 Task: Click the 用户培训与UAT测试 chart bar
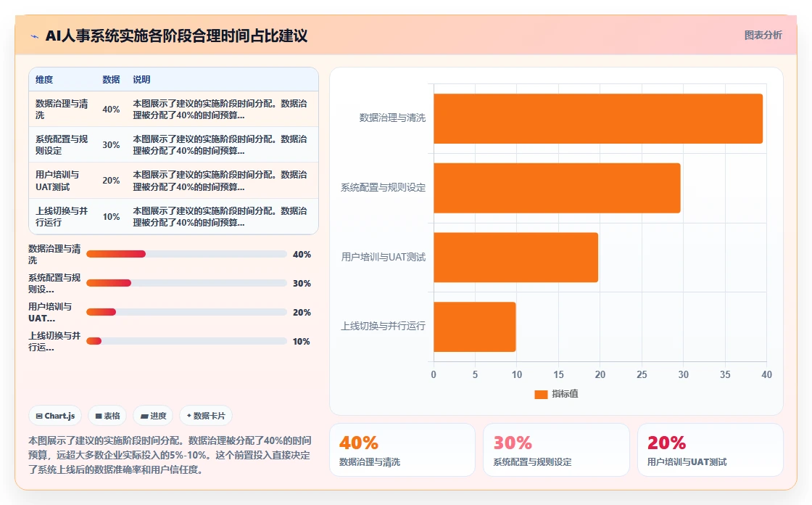515,257
